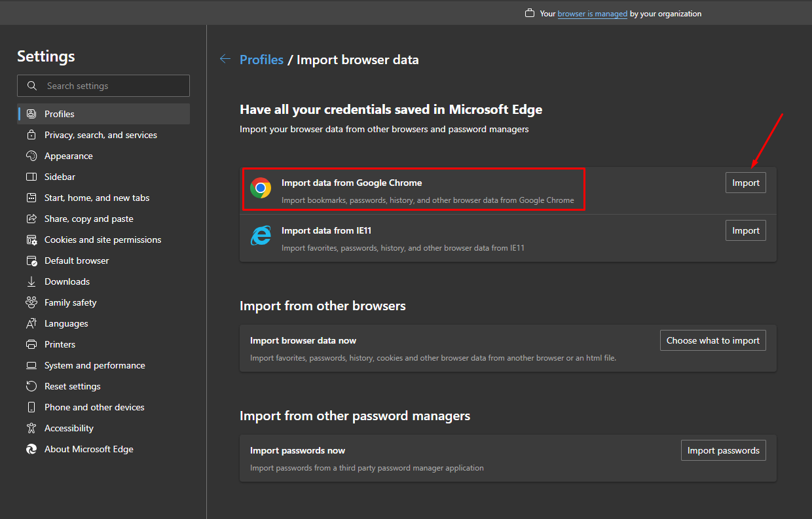812x519 pixels.
Task: Click the Internet Explorer 11 logo icon
Action: pos(261,236)
